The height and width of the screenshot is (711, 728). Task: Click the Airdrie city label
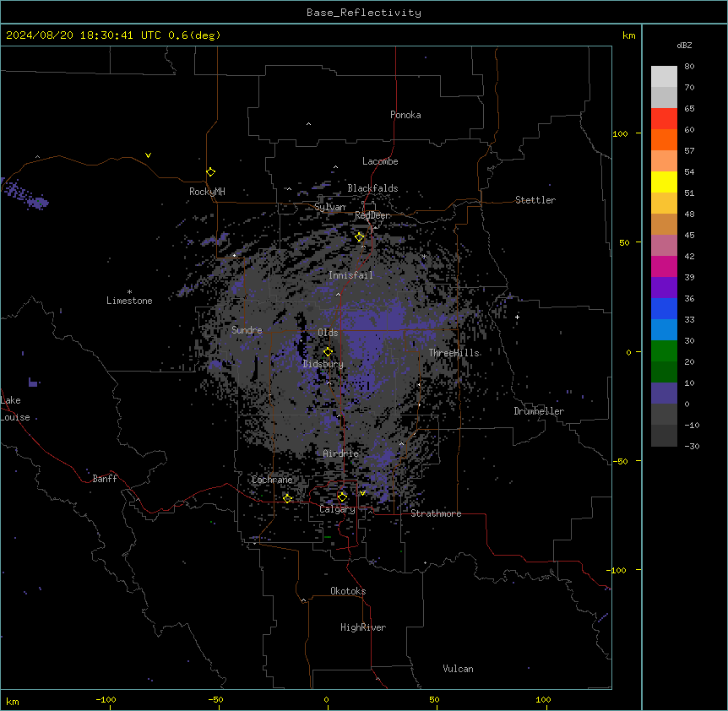pos(341,454)
